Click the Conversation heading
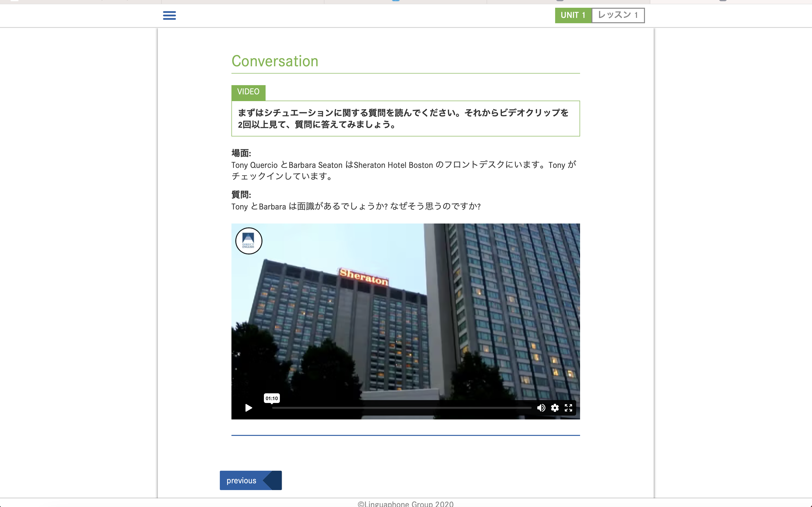The height and width of the screenshot is (507, 812). pyautogui.click(x=275, y=61)
